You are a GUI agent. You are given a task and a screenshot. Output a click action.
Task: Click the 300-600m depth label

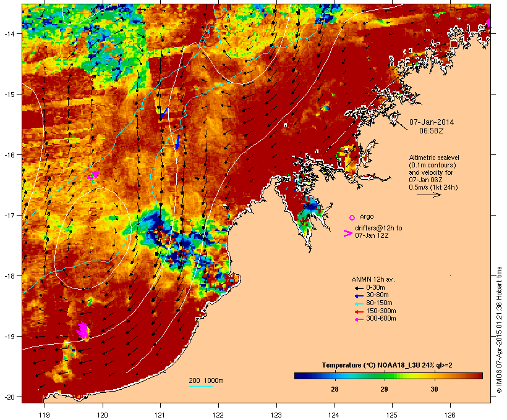[381, 319]
